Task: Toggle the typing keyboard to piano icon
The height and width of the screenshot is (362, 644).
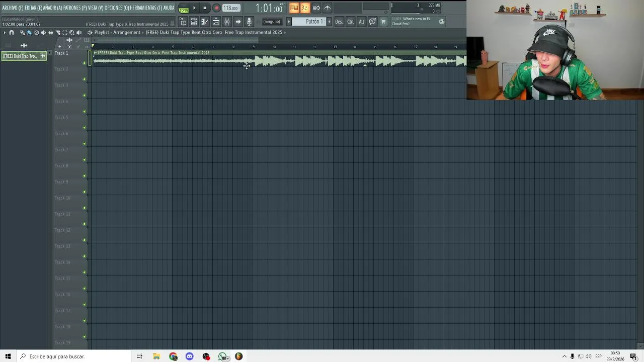Action: click(x=294, y=8)
